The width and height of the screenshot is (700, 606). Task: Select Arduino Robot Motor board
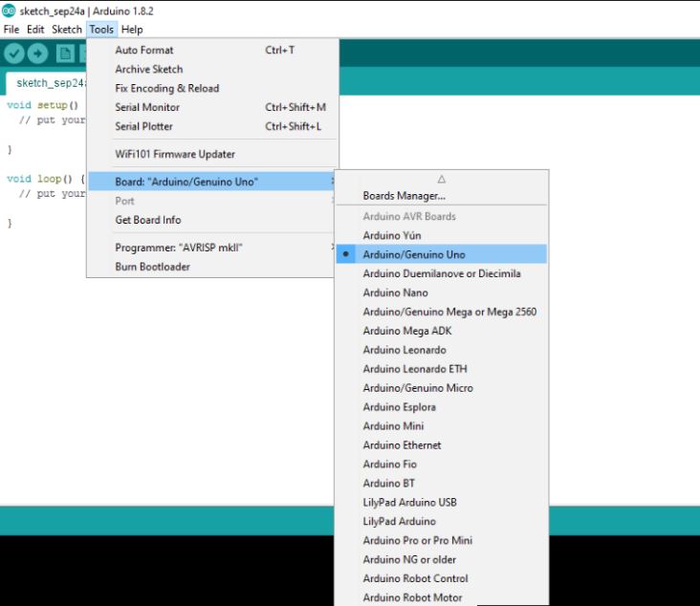pos(441,597)
